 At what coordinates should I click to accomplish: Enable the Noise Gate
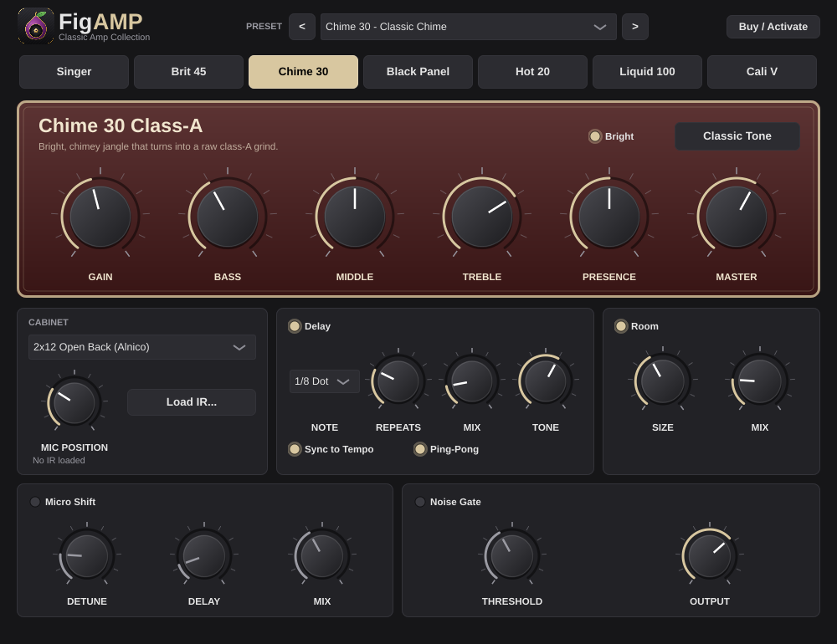[x=448, y=502]
